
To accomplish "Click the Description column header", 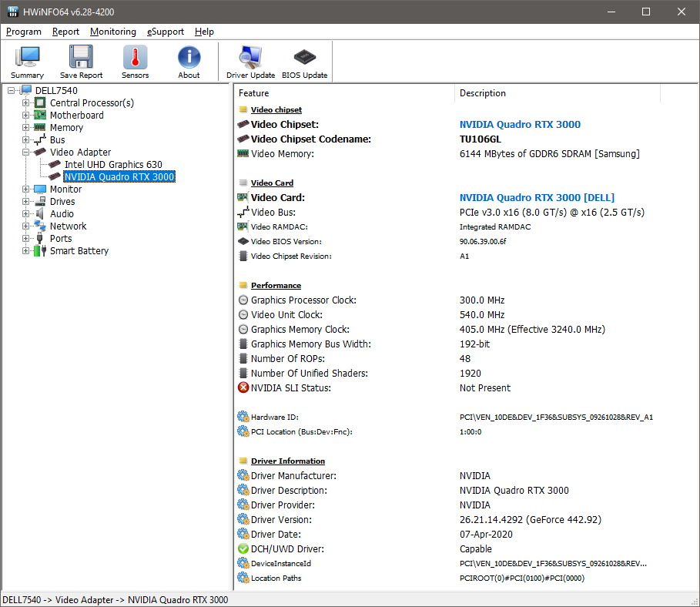I will (x=557, y=93).
